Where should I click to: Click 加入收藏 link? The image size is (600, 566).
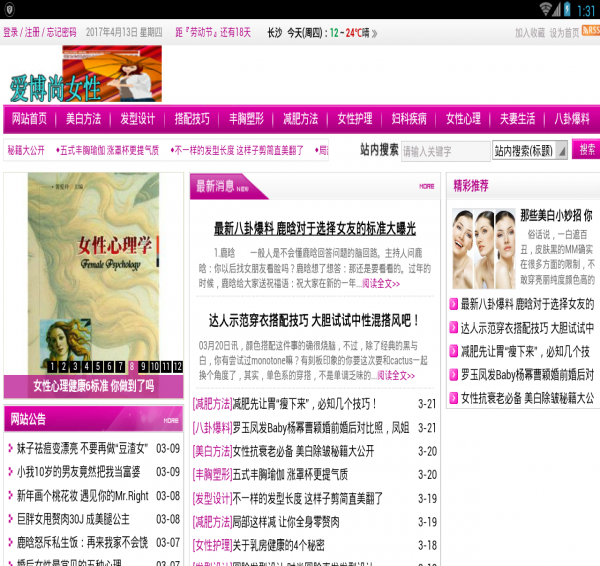point(530,33)
